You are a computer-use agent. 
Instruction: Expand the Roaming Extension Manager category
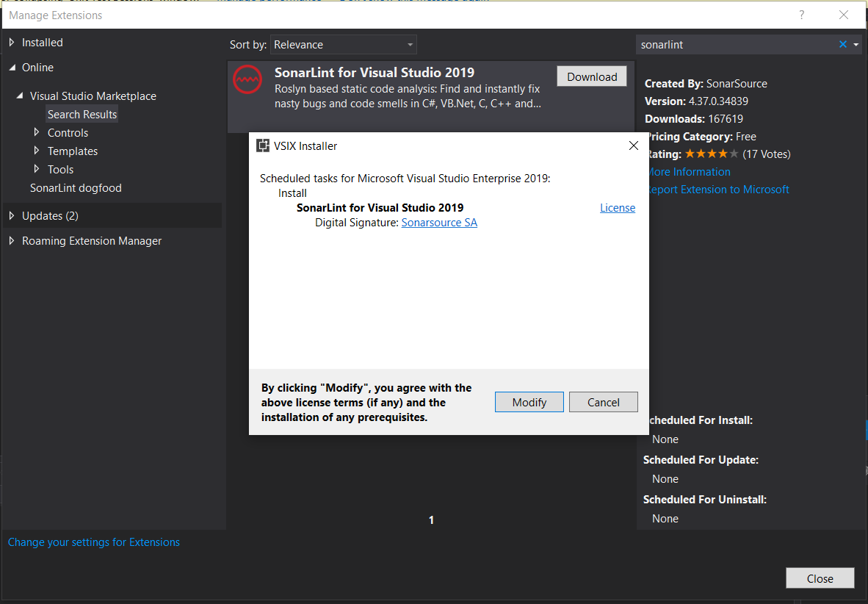12,240
